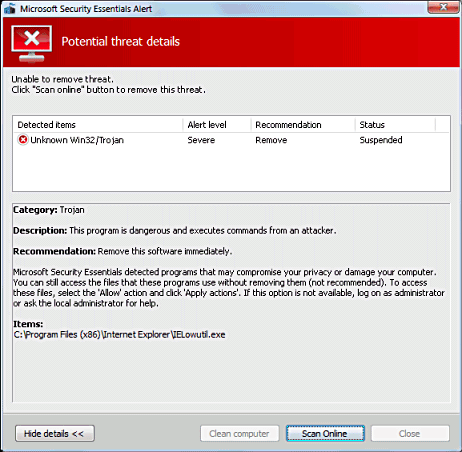Click the Category: Trojan line
462x452 pixels.
coord(49,210)
